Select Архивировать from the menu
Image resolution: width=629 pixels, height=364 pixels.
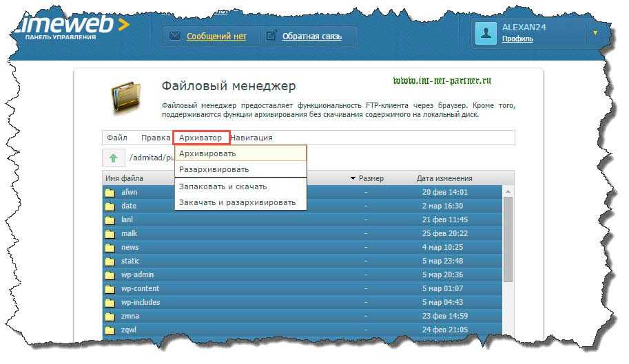click(207, 153)
